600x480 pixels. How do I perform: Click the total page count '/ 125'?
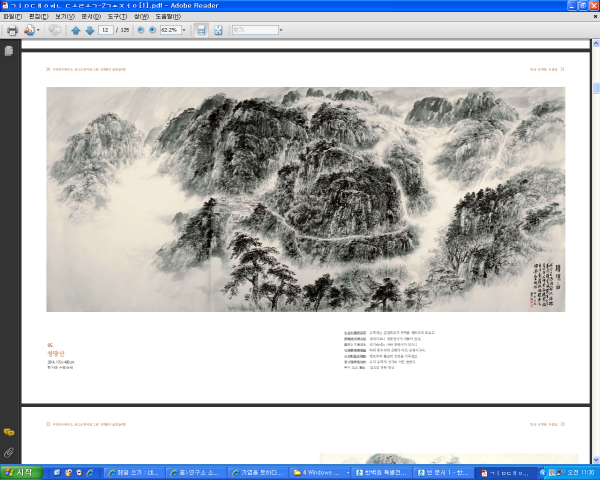(123, 30)
